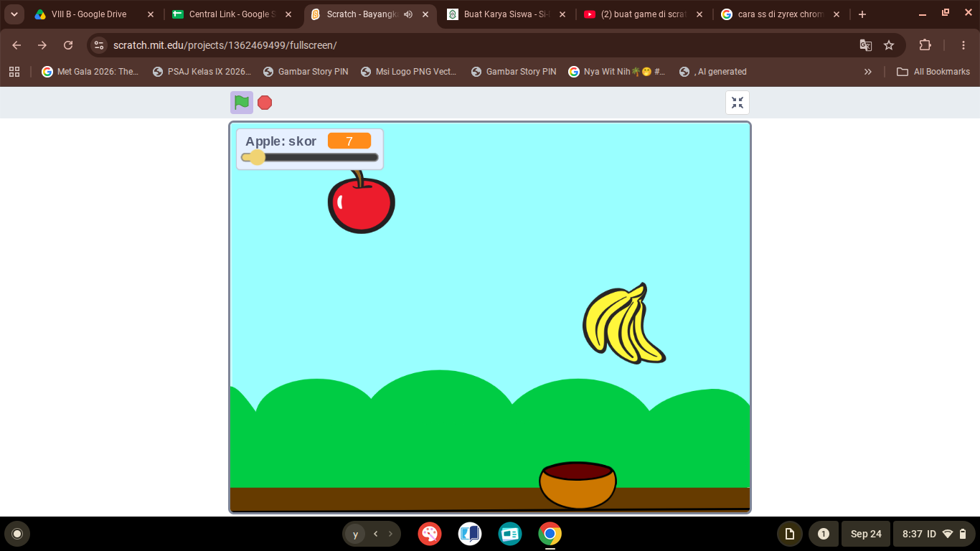Switch to buat game di scratch YouTube tab
This screenshot has width=980, height=551.
point(642,14)
